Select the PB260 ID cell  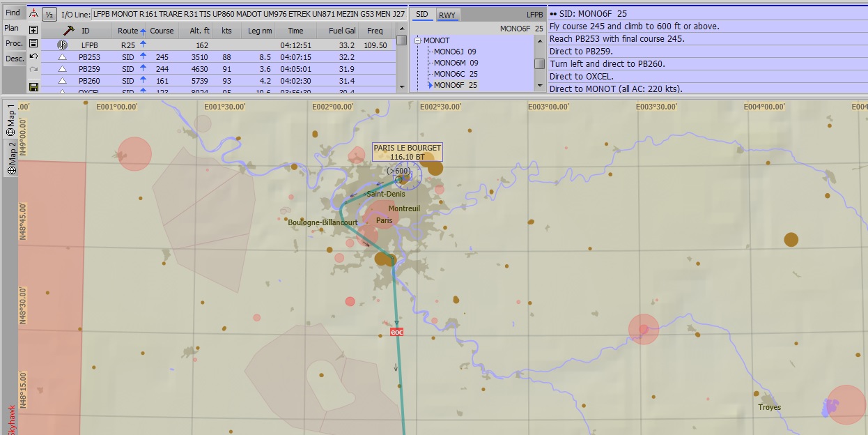(x=89, y=81)
